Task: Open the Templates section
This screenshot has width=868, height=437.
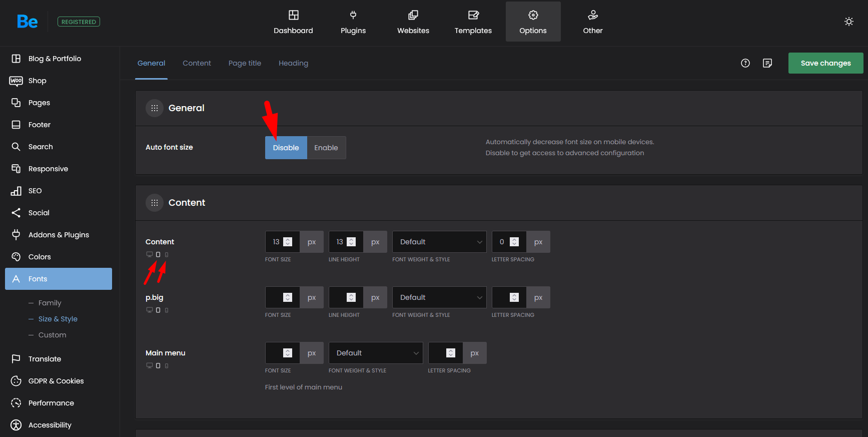Action: click(x=473, y=22)
